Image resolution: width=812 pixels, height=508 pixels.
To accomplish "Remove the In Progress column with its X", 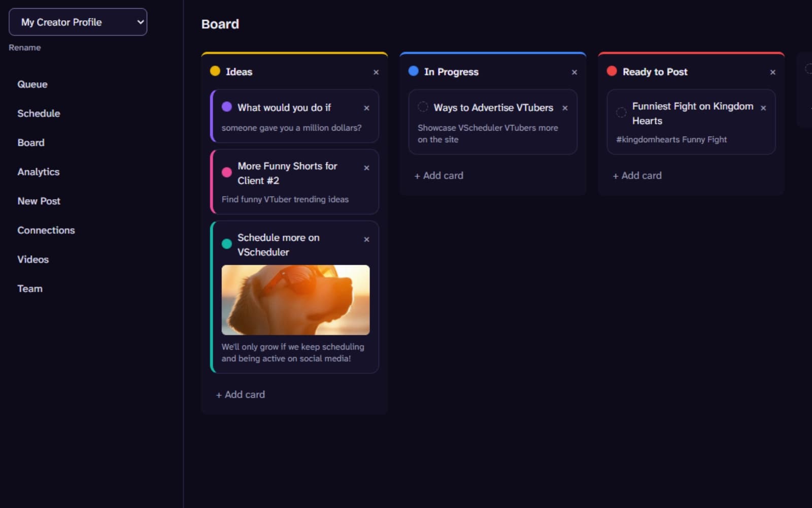I will coord(574,72).
